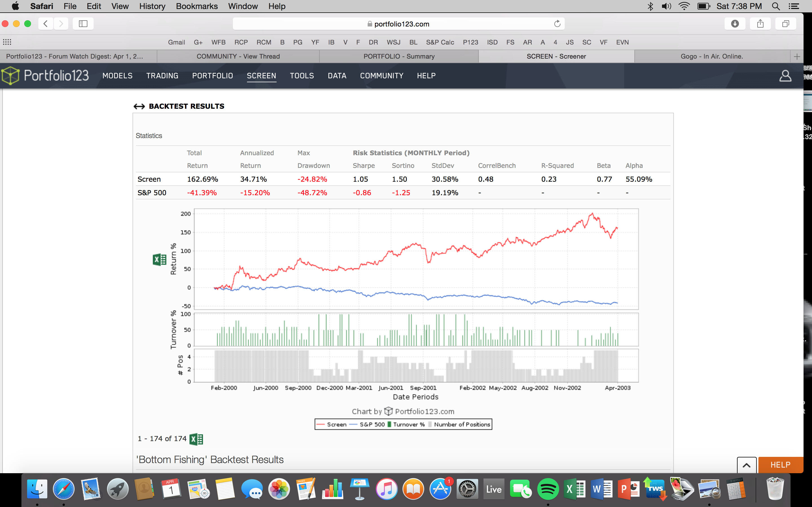Open the COMMUNITY navigation menu
The width and height of the screenshot is (812, 507).
click(381, 76)
